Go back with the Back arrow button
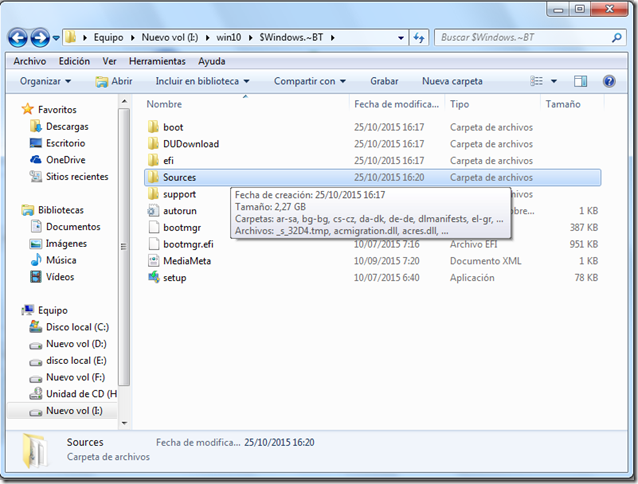638x484 pixels. coord(17,38)
